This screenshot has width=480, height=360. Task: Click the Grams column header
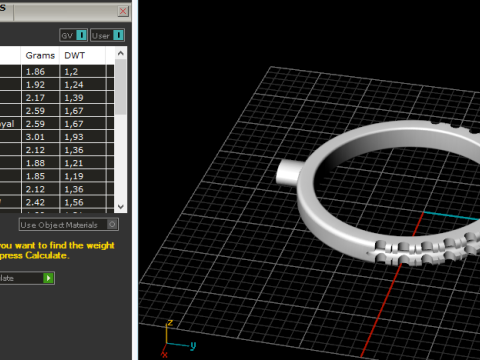pyautogui.click(x=40, y=55)
